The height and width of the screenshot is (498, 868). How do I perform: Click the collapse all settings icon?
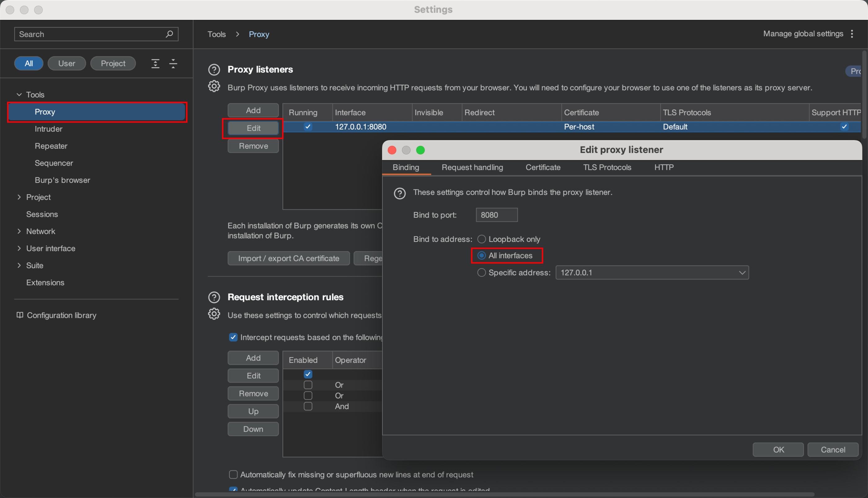pyautogui.click(x=173, y=63)
